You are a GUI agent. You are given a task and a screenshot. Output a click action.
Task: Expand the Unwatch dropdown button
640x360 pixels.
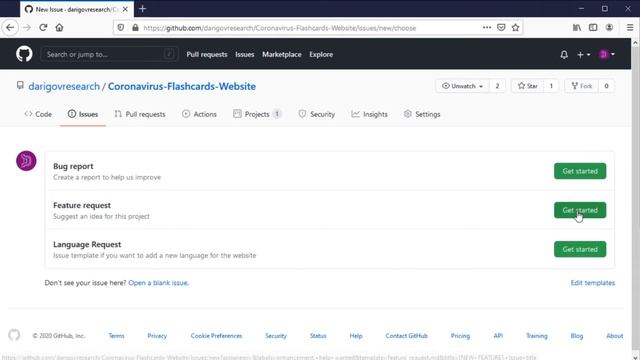click(x=462, y=86)
